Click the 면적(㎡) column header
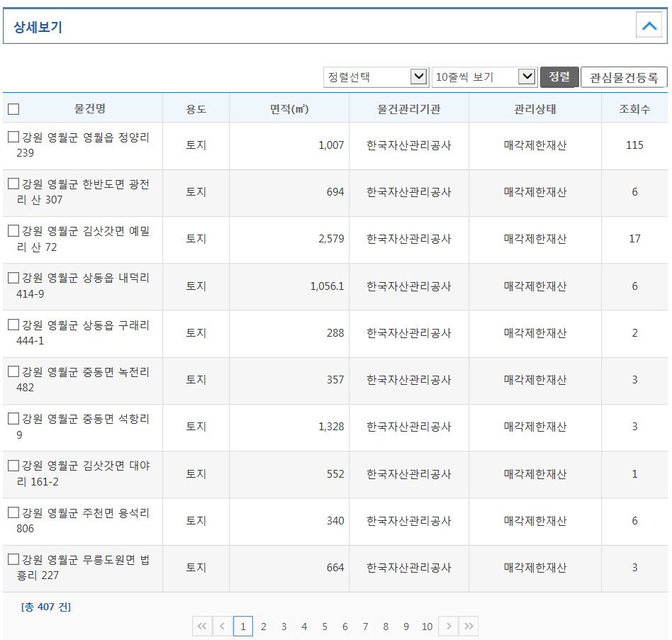 coord(289,109)
